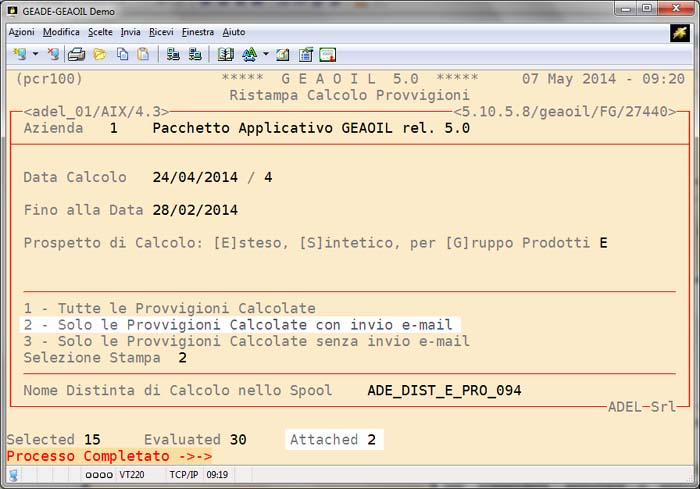Open the Aiuto menu

(233, 32)
